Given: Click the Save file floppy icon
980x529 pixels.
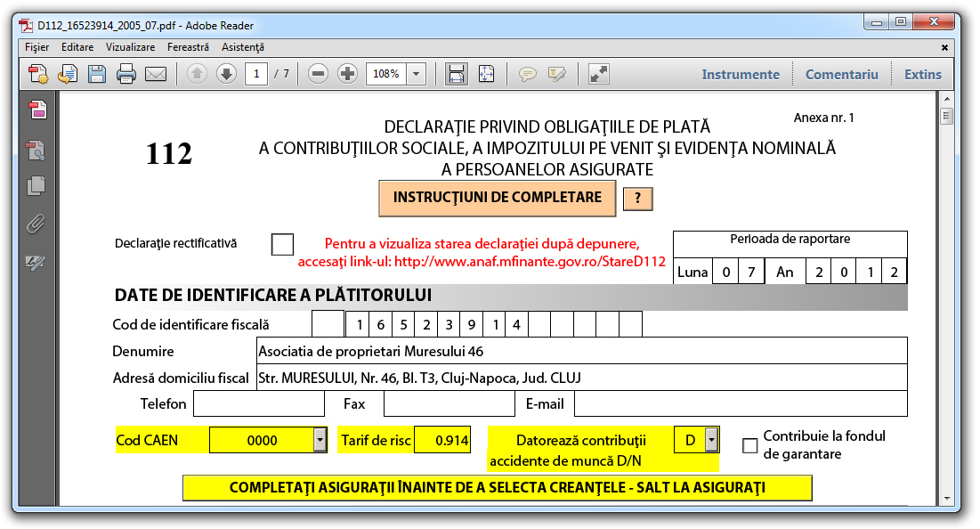Looking at the screenshot, I should [x=96, y=75].
